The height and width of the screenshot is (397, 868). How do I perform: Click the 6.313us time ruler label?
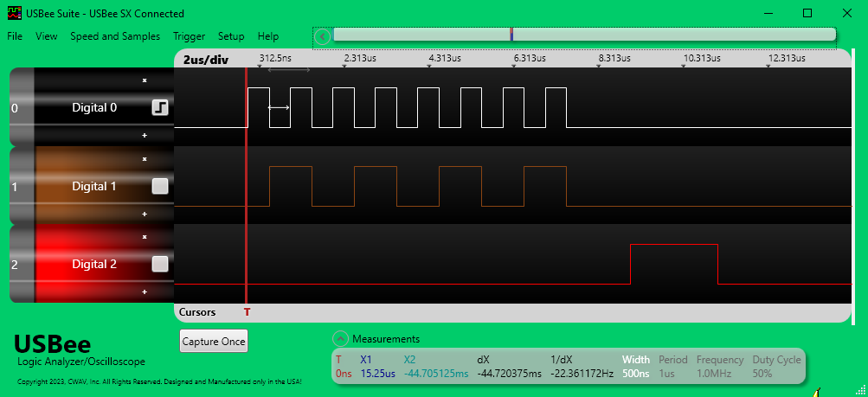pos(530,58)
